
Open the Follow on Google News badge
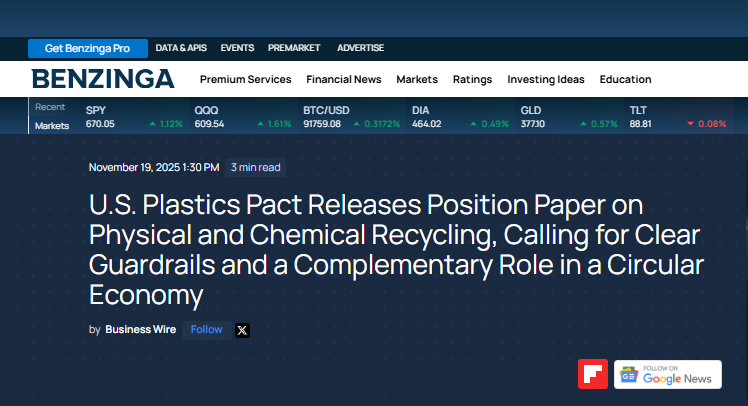pos(667,374)
